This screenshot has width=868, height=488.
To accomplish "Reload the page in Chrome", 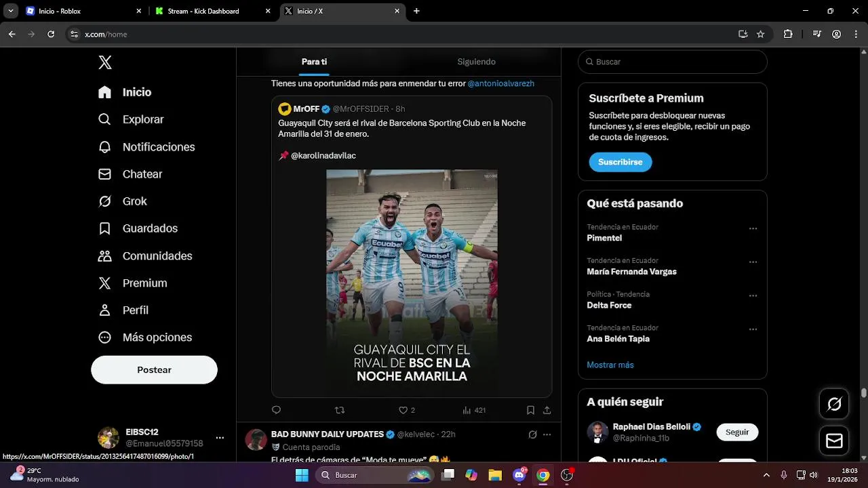I will click(51, 34).
